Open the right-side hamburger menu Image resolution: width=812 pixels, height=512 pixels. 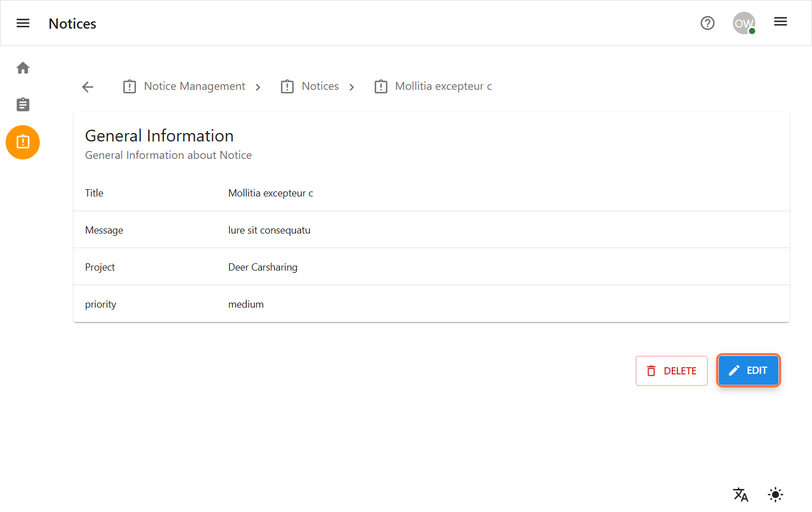pyautogui.click(x=780, y=22)
